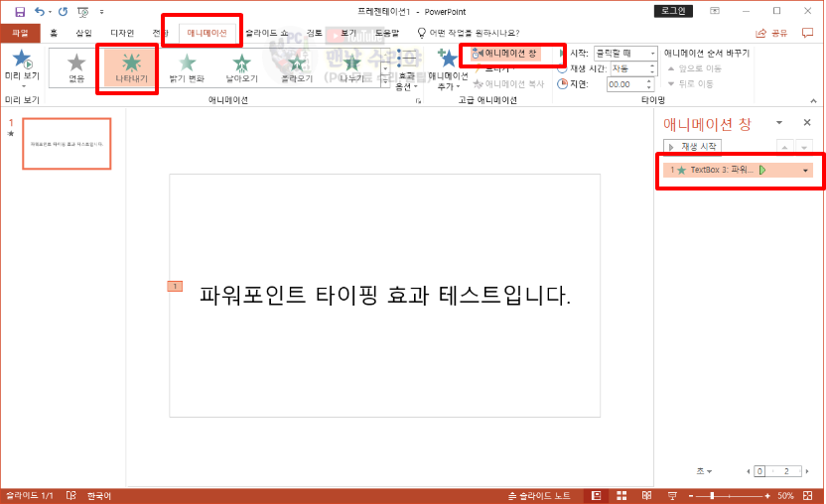
Task: Apply the 밝기 변화 animation effect
Action: (x=187, y=67)
